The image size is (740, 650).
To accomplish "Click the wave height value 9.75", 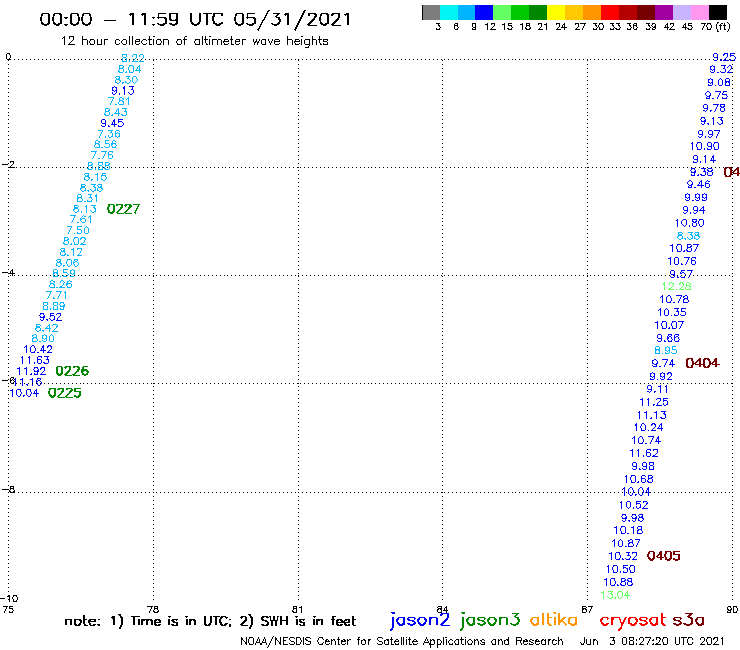I will (716, 95).
